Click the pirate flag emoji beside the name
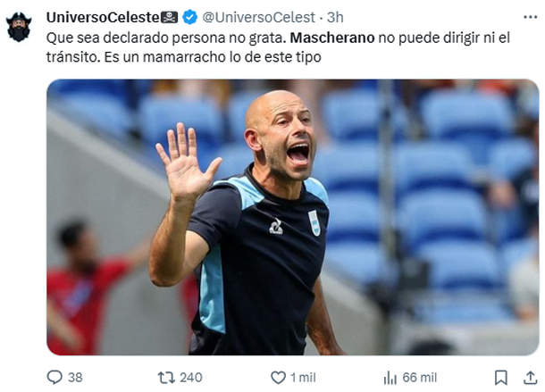545x392 pixels. 169,17
